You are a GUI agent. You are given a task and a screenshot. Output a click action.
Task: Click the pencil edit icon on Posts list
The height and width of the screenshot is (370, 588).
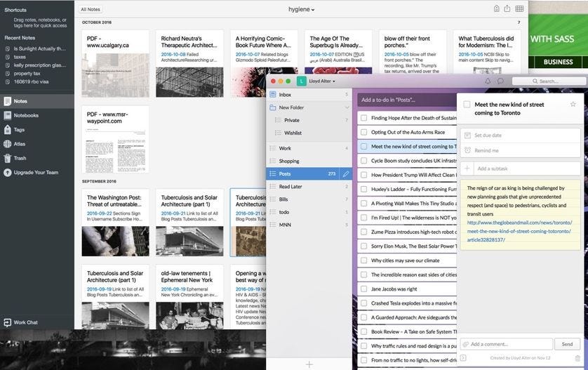tap(346, 173)
